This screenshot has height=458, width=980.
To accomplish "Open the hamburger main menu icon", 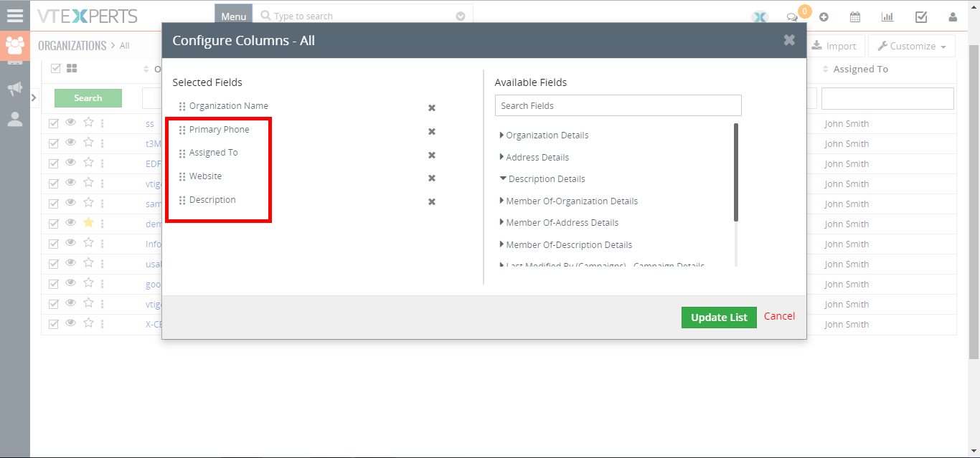I will click(14, 15).
